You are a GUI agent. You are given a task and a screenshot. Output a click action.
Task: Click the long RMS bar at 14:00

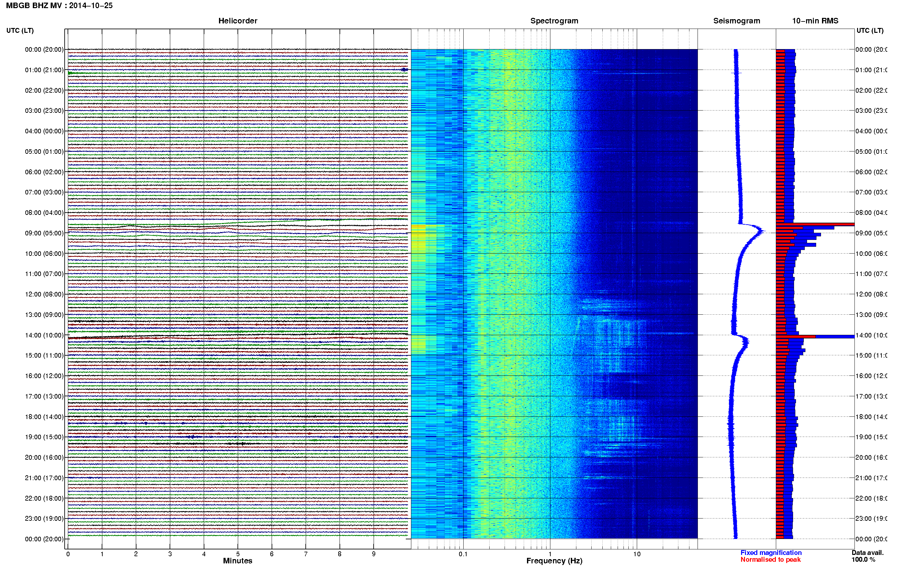(x=815, y=336)
